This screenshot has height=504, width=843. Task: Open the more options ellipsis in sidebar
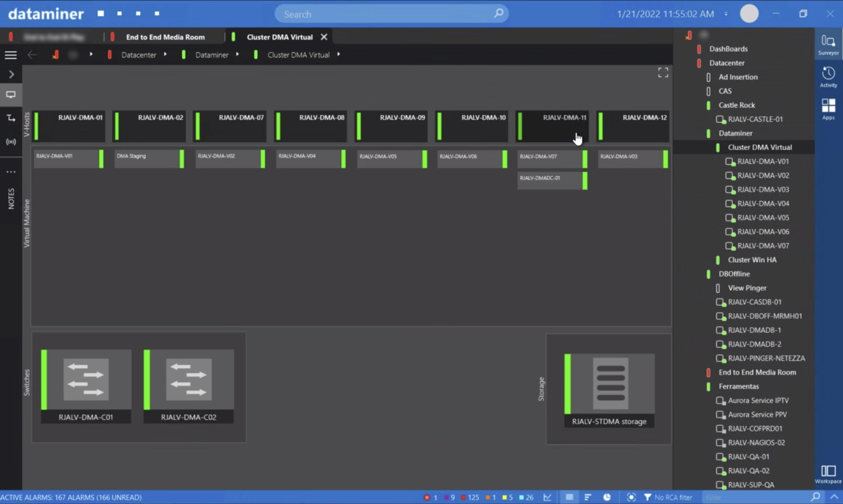(x=11, y=172)
